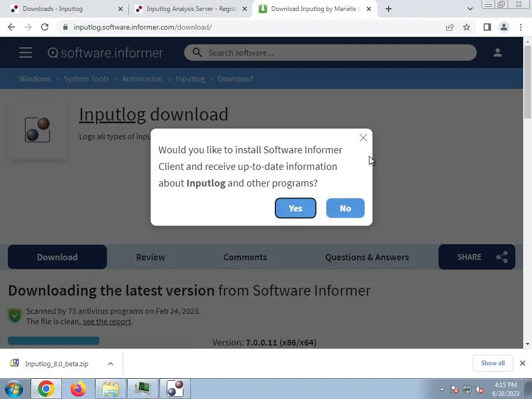Select the Download Inputlog by Marielle browser tab

pos(314,9)
